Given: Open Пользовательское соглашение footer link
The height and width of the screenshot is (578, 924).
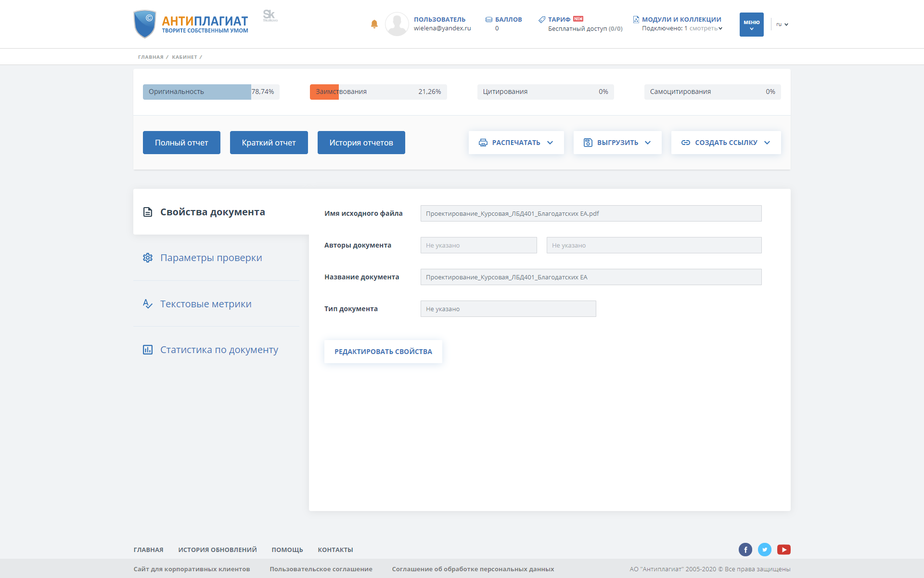Looking at the screenshot, I should (x=321, y=569).
